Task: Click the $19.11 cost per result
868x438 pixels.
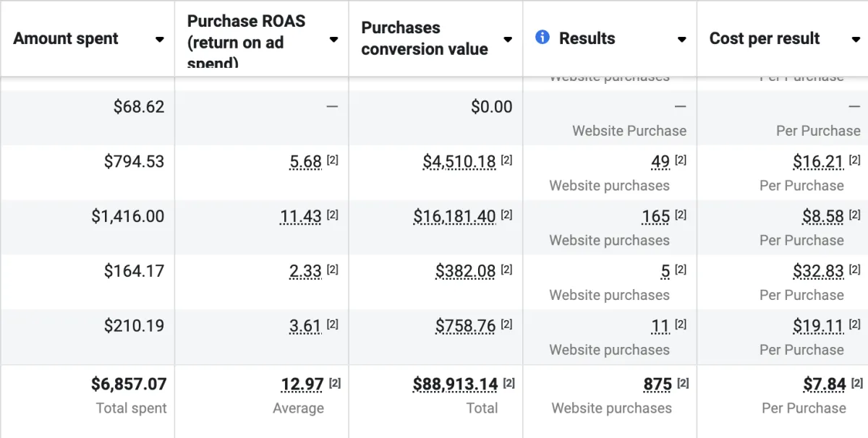Action: (x=818, y=326)
